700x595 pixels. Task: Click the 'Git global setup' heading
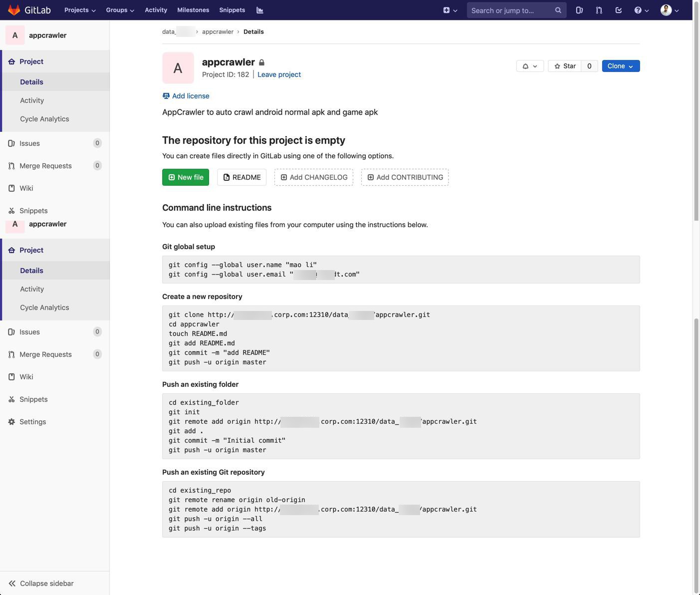(x=189, y=247)
